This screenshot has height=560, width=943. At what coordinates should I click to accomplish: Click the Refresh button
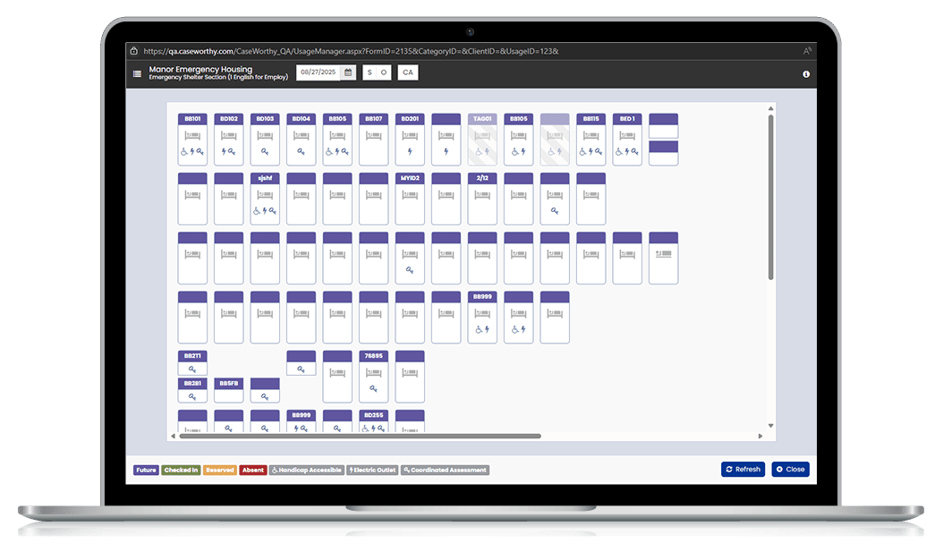click(x=743, y=469)
